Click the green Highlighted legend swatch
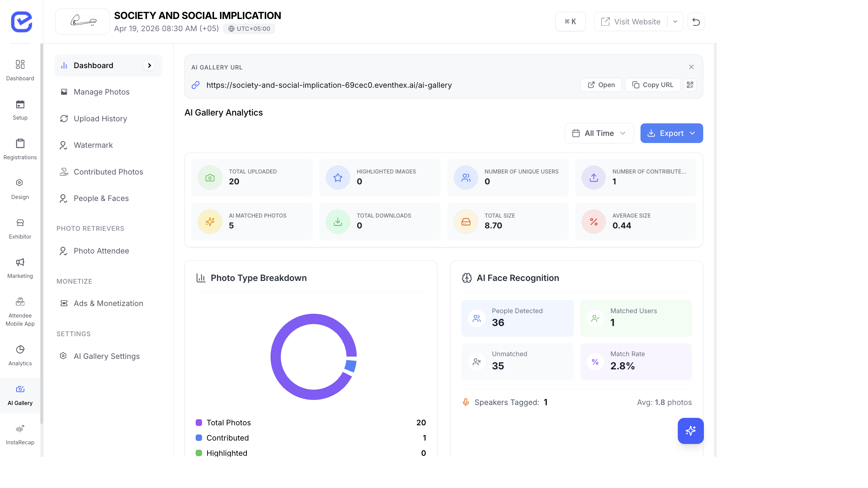The height and width of the screenshot is (488, 868). pos(199,453)
